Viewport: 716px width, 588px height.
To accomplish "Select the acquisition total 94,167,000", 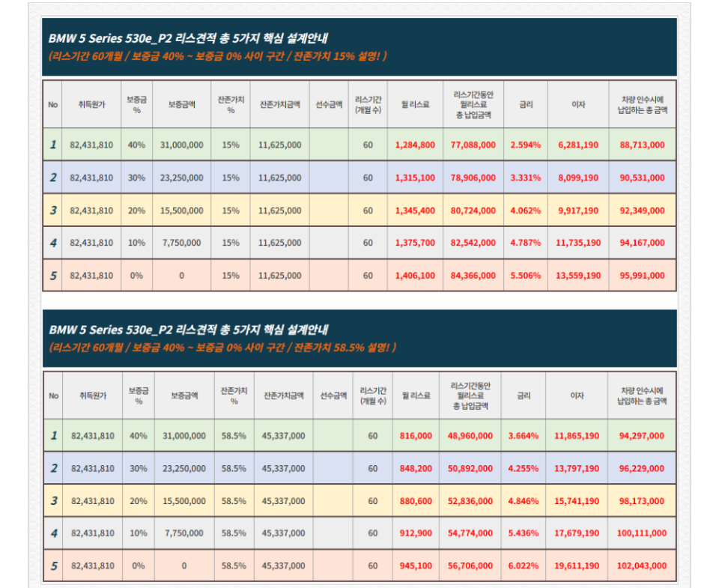I will 642,243.
